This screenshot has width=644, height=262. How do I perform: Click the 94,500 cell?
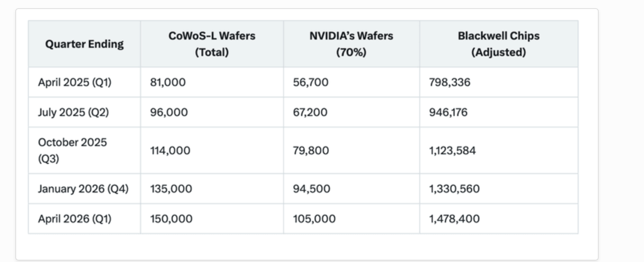coord(312,189)
